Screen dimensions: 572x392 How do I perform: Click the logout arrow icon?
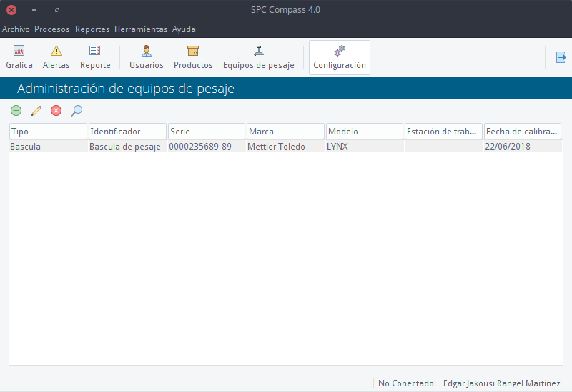click(561, 57)
